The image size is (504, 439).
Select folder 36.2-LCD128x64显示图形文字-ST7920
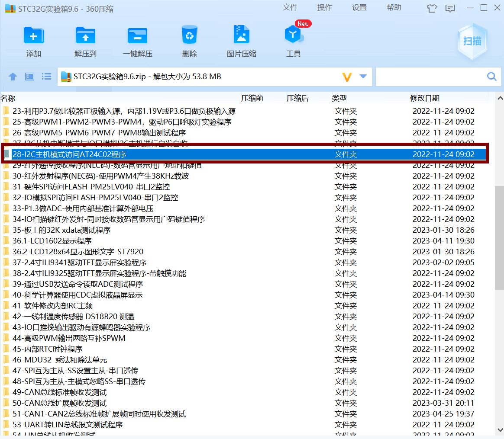coord(78,251)
